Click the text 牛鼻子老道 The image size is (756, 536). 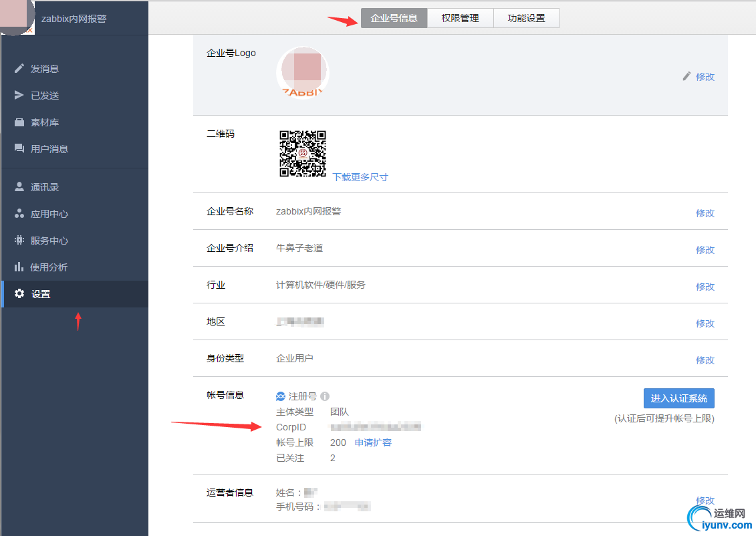pos(299,248)
